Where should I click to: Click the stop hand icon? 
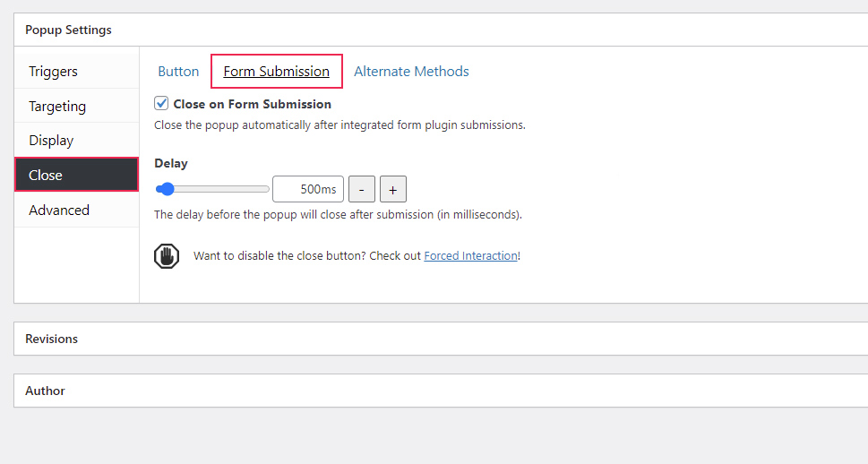pyautogui.click(x=167, y=256)
